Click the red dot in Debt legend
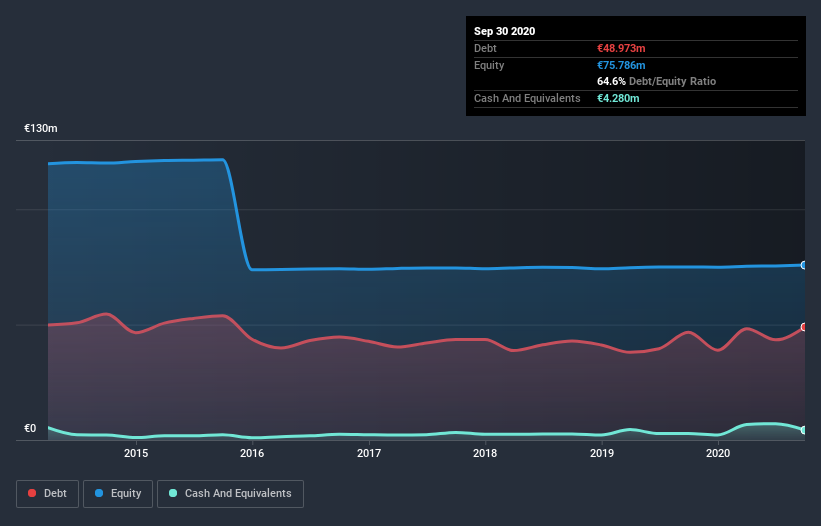The width and height of the screenshot is (821, 526). (32, 493)
